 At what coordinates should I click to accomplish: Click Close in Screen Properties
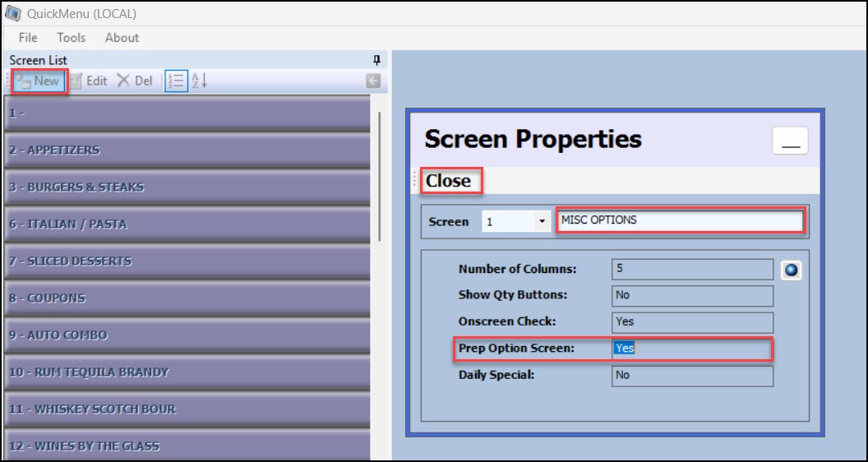click(449, 181)
